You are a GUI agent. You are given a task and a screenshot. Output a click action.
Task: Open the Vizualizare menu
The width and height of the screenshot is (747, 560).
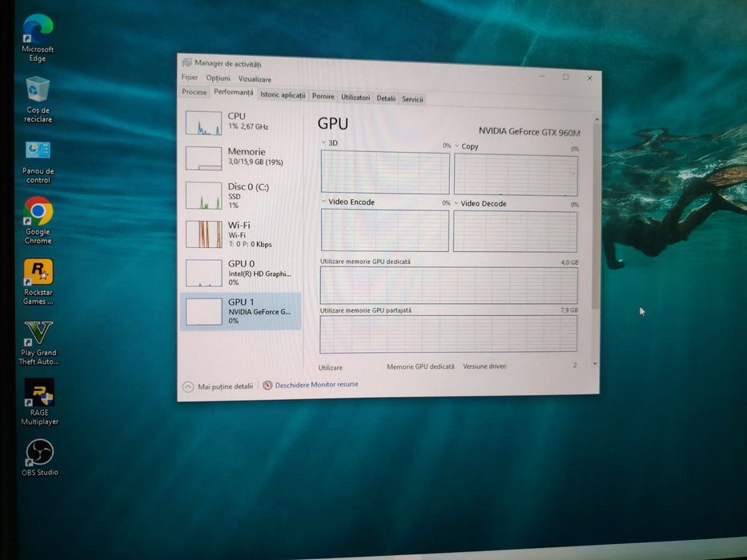pos(255,79)
